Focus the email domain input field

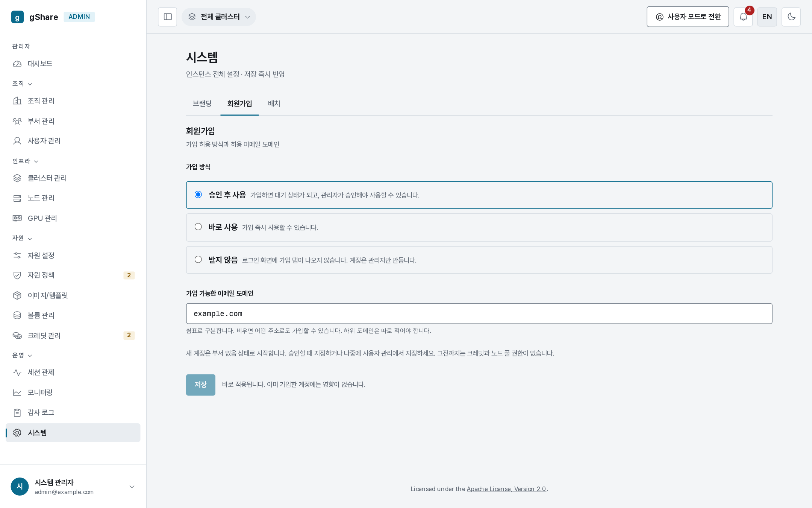pyautogui.click(x=479, y=313)
